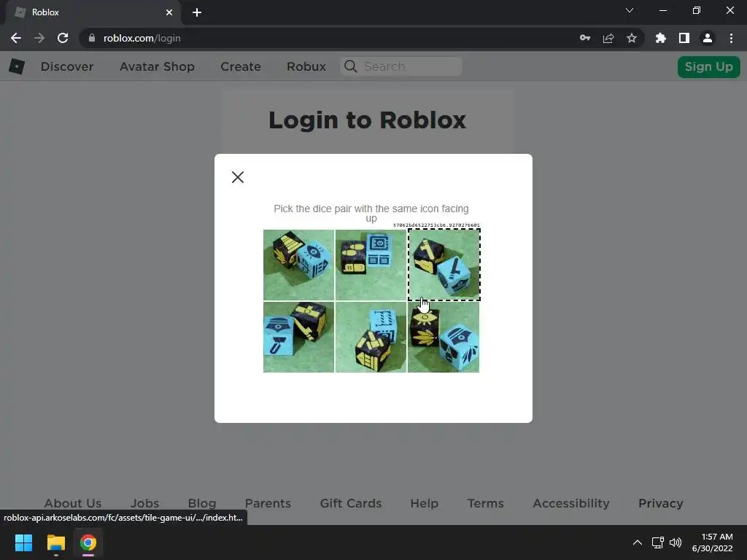Image resolution: width=747 pixels, height=560 pixels.
Task: Select the bottom-left dice pair image
Action: tap(298, 337)
